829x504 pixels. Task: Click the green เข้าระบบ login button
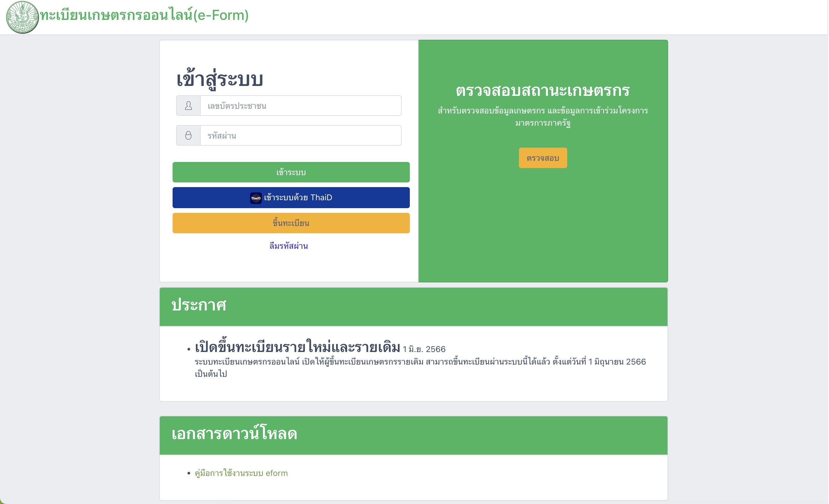click(291, 172)
